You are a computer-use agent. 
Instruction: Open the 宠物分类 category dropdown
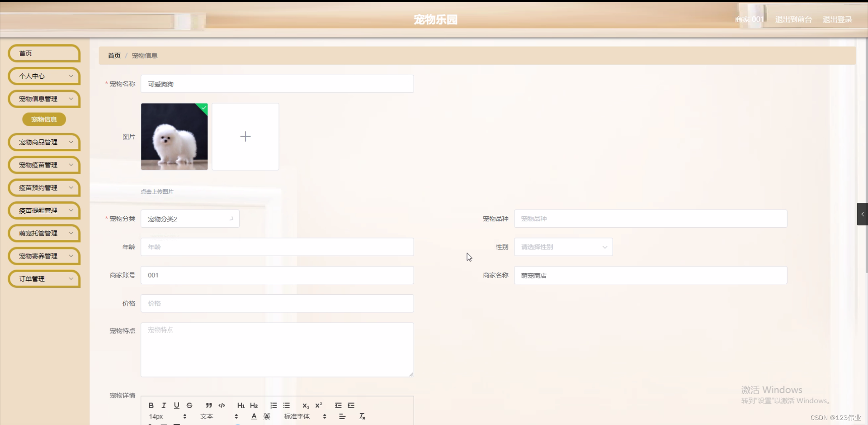tap(190, 219)
